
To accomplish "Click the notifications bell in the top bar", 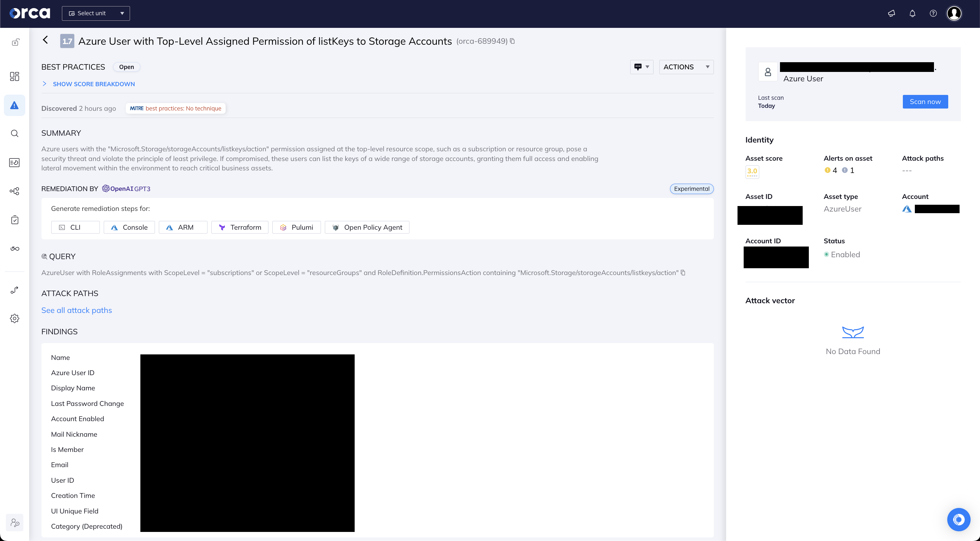I will tap(912, 13).
